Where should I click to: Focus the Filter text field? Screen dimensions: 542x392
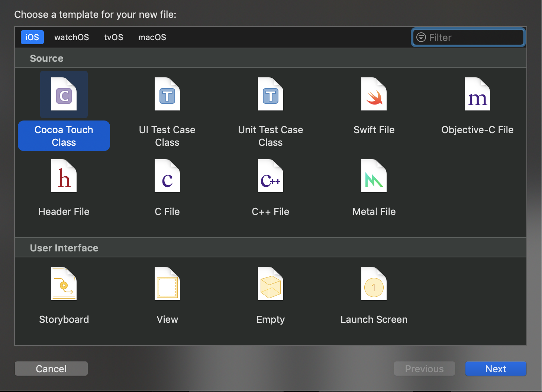pos(468,37)
